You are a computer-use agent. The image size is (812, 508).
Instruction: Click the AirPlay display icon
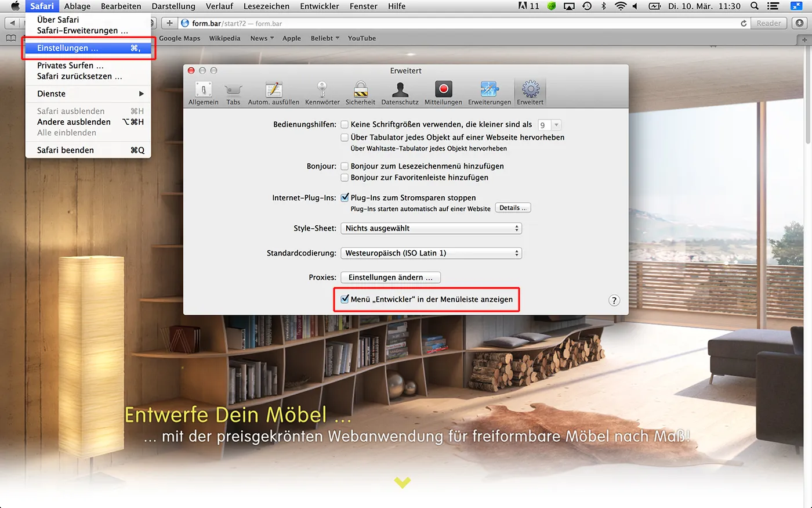click(x=569, y=6)
